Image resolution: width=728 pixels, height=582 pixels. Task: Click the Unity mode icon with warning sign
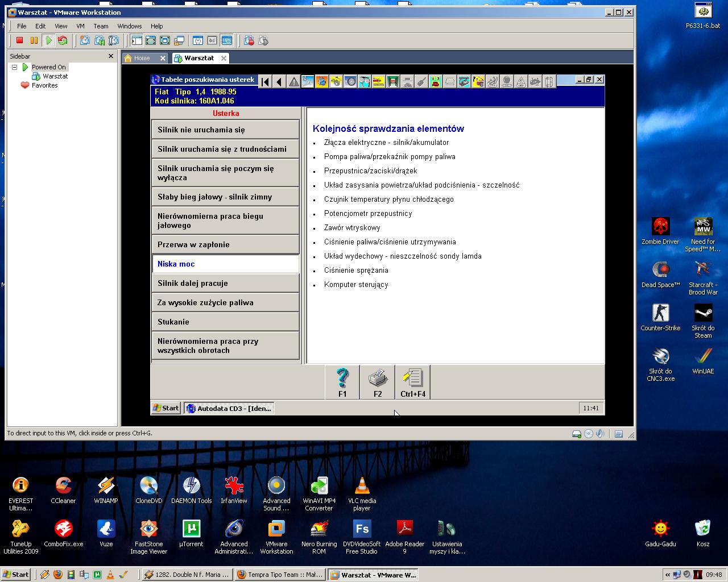179,40
